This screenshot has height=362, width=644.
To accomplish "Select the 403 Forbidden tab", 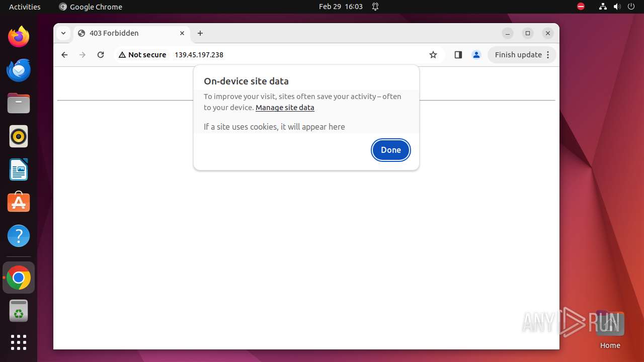I will tap(132, 33).
